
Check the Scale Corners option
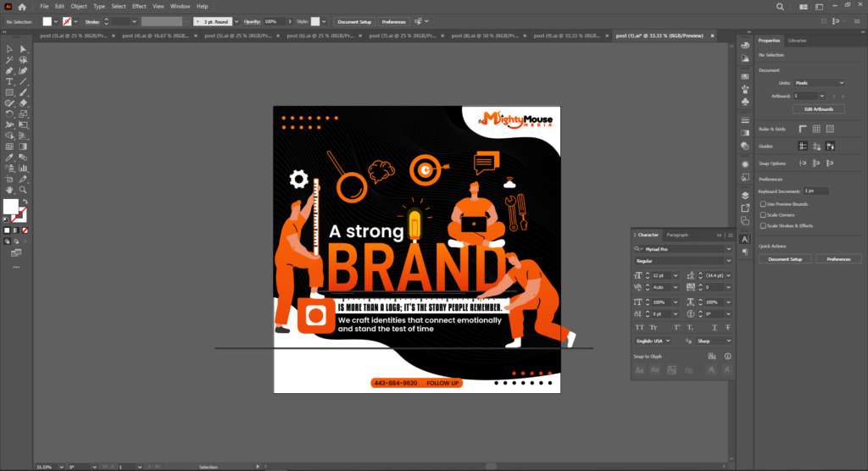click(764, 215)
